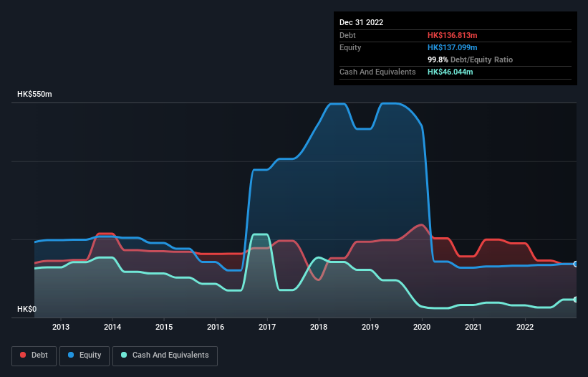
Task: Click the HK$136.813m debt value
Action: 452,35
